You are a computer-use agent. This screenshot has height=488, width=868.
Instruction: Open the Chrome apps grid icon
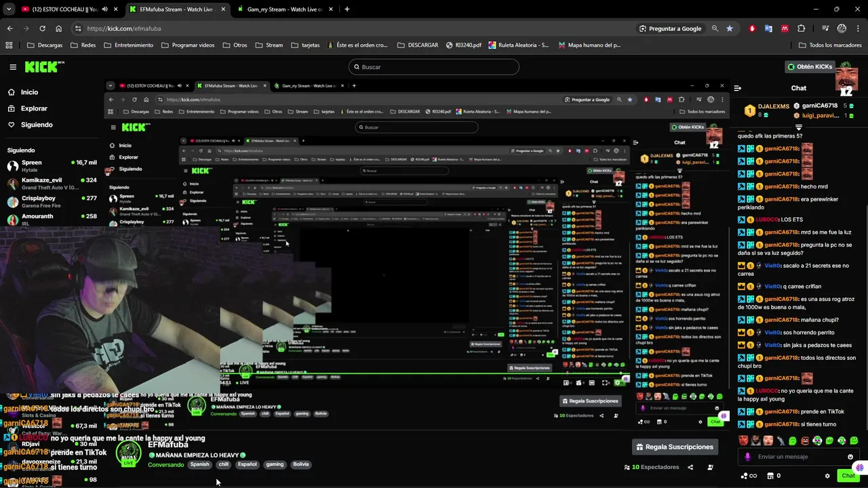click(x=9, y=45)
